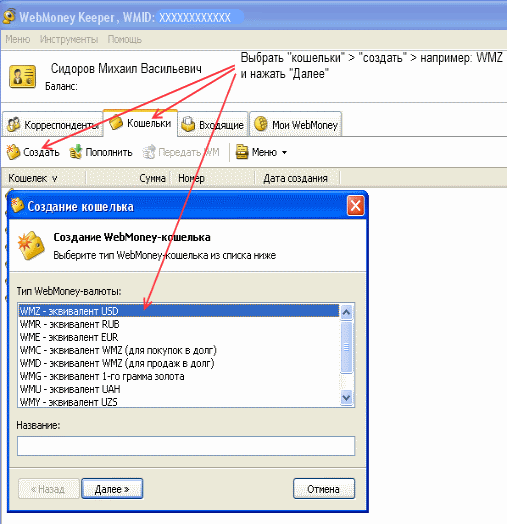
Task: Click the toolbar Меню folder icon
Action: click(242, 152)
